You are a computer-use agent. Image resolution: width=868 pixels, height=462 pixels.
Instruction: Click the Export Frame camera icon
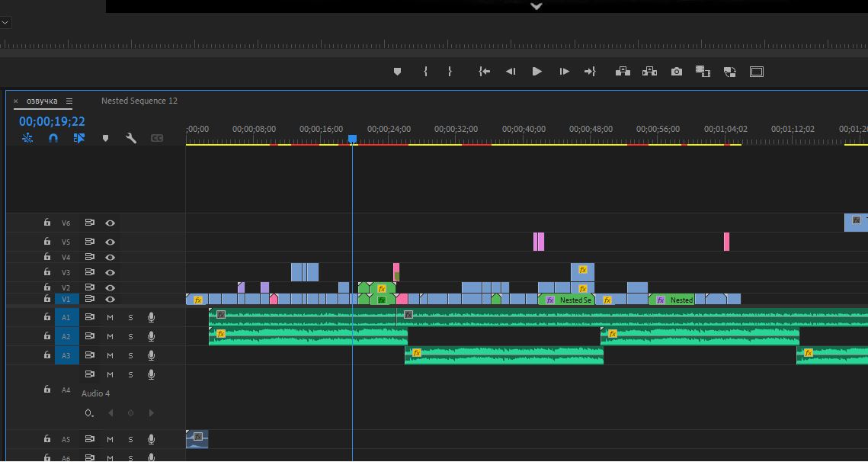click(676, 72)
